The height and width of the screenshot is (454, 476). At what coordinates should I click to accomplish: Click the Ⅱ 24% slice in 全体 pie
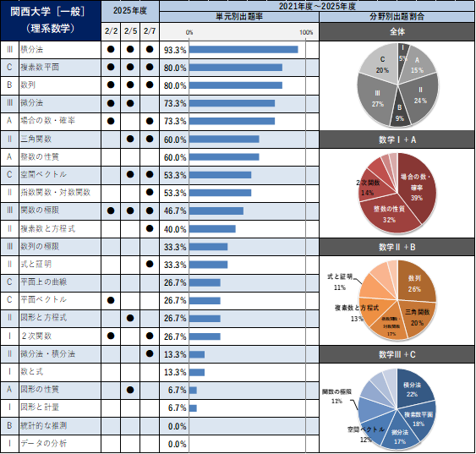[420, 96]
